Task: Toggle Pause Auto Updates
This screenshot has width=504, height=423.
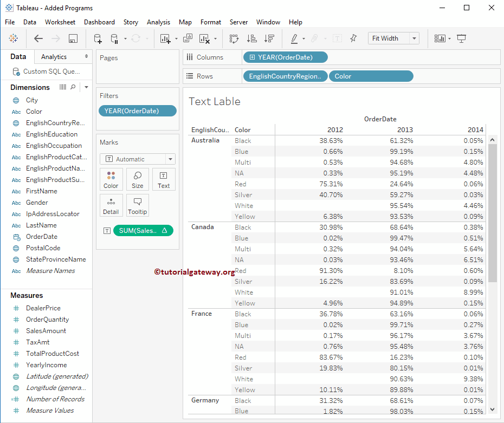Action: click(x=114, y=38)
